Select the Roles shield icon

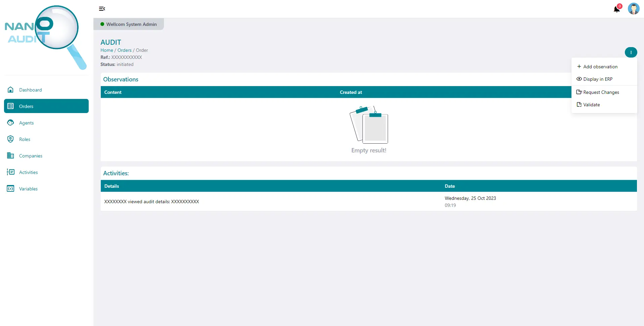coord(10,139)
